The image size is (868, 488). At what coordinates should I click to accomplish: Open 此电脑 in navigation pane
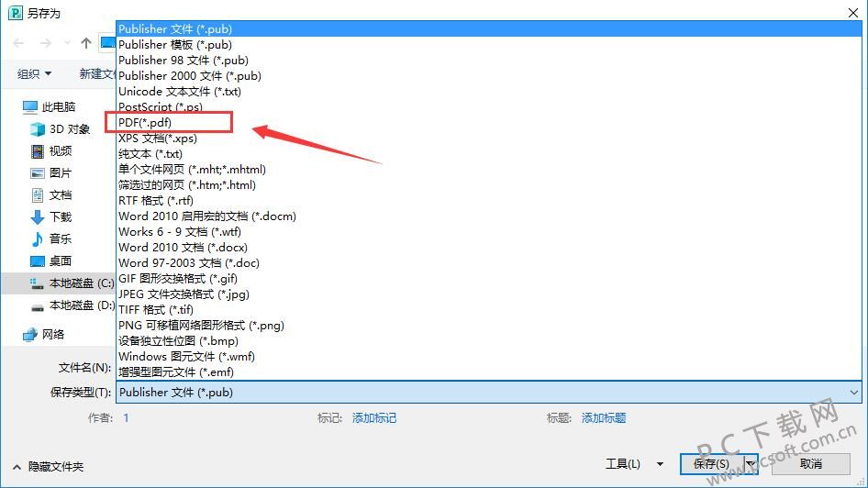(49, 106)
